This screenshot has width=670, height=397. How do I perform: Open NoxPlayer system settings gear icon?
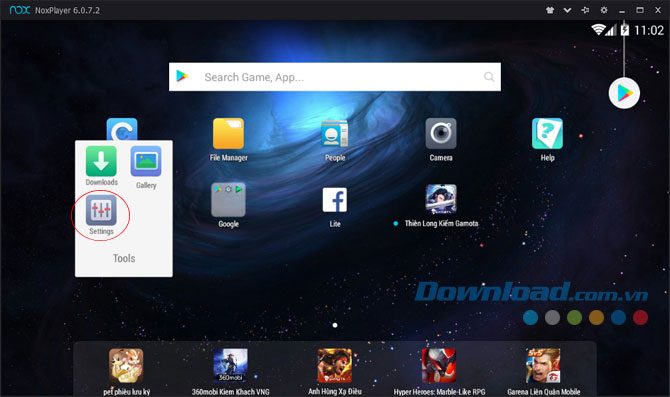coord(604,10)
